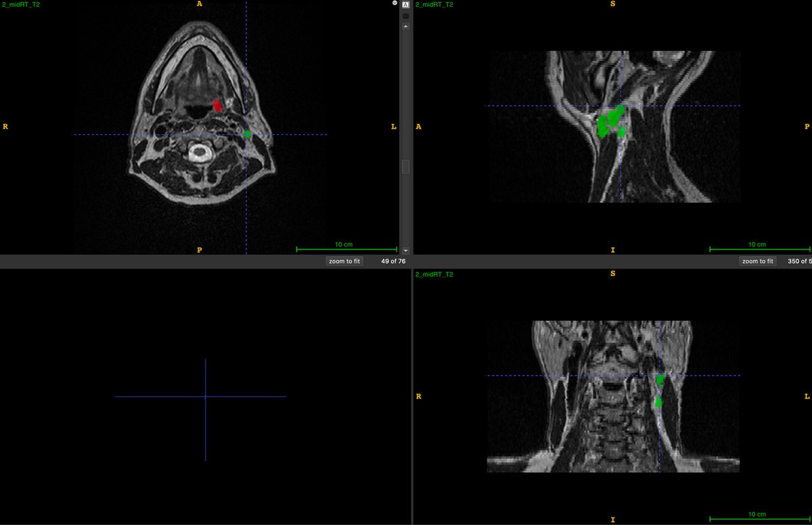
Task: Click the 'A' anterior marker atop the axial view
Action: pyautogui.click(x=199, y=4)
